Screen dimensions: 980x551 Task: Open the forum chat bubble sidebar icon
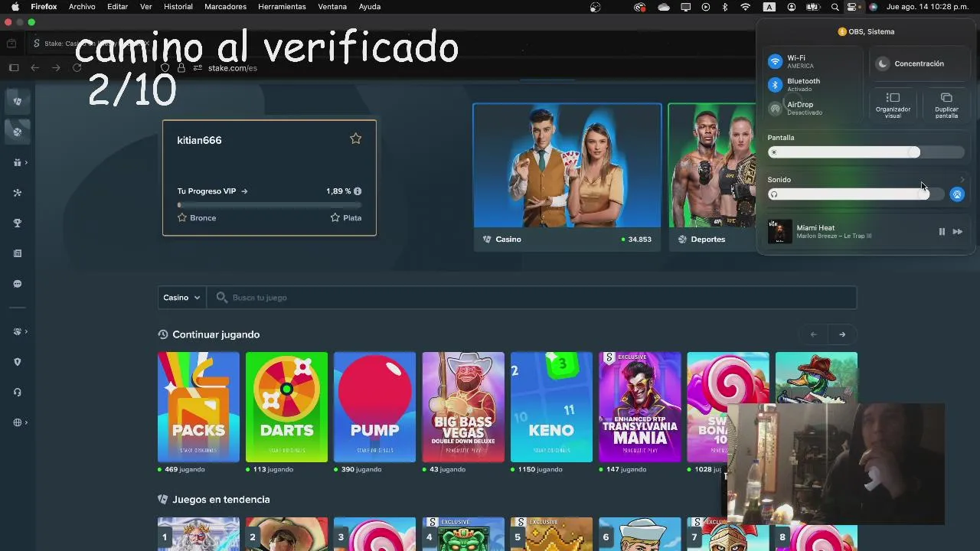point(17,284)
